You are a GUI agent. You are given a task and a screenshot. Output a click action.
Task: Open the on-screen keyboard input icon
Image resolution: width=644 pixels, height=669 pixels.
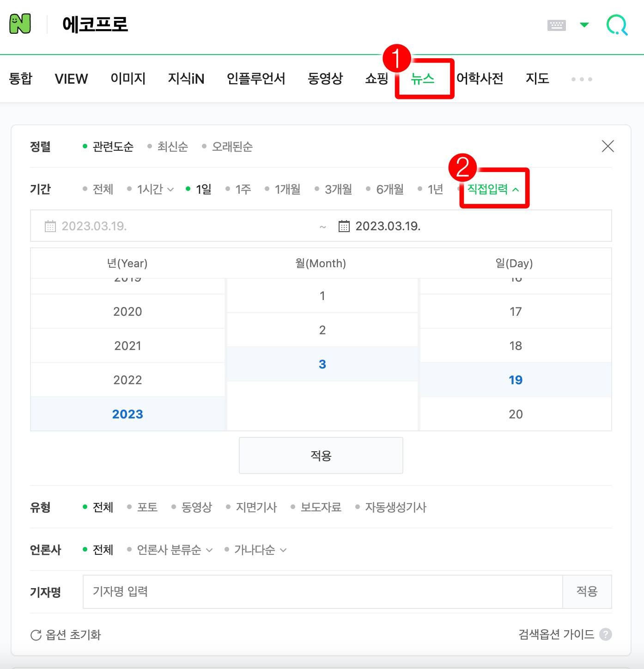tap(556, 25)
